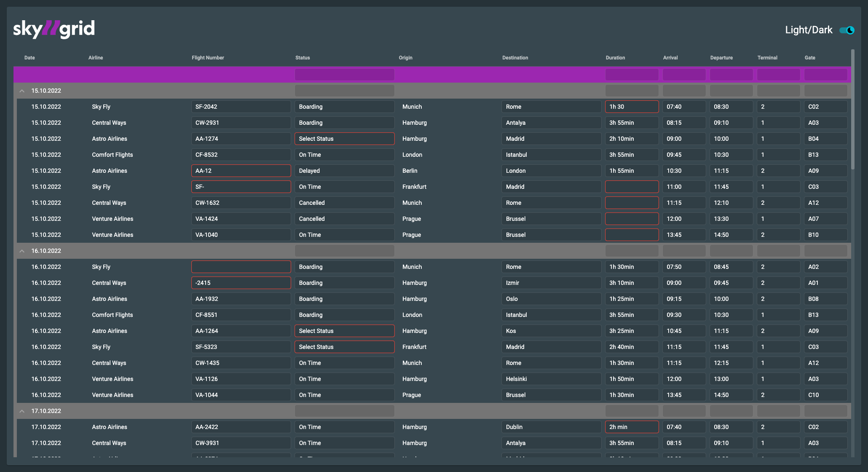Click the Status filter box in purple row

[x=344, y=74]
